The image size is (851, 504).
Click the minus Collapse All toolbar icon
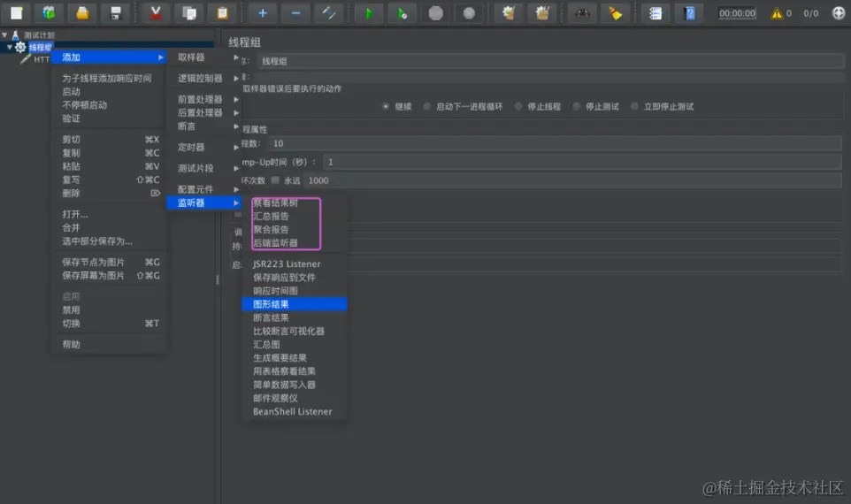(295, 13)
